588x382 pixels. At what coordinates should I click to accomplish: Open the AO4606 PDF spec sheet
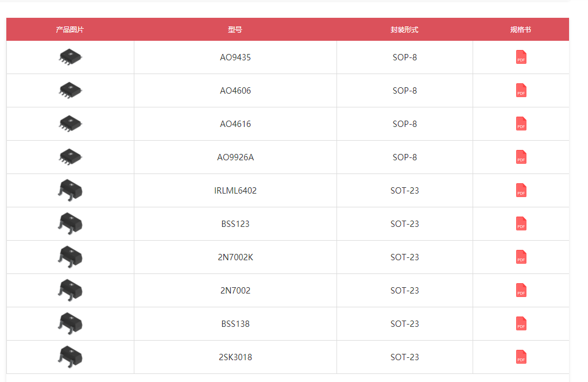pyautogui.click(x=521, y=91)
